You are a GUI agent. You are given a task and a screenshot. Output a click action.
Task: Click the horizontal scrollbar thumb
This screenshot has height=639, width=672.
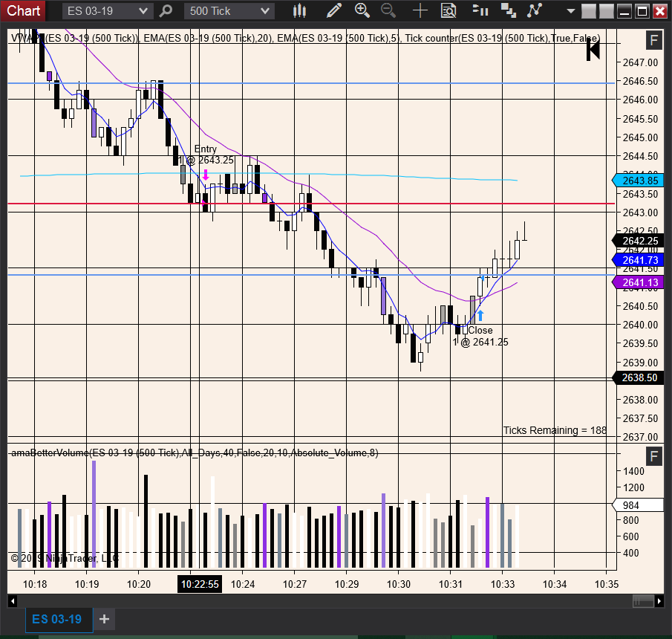643,601
